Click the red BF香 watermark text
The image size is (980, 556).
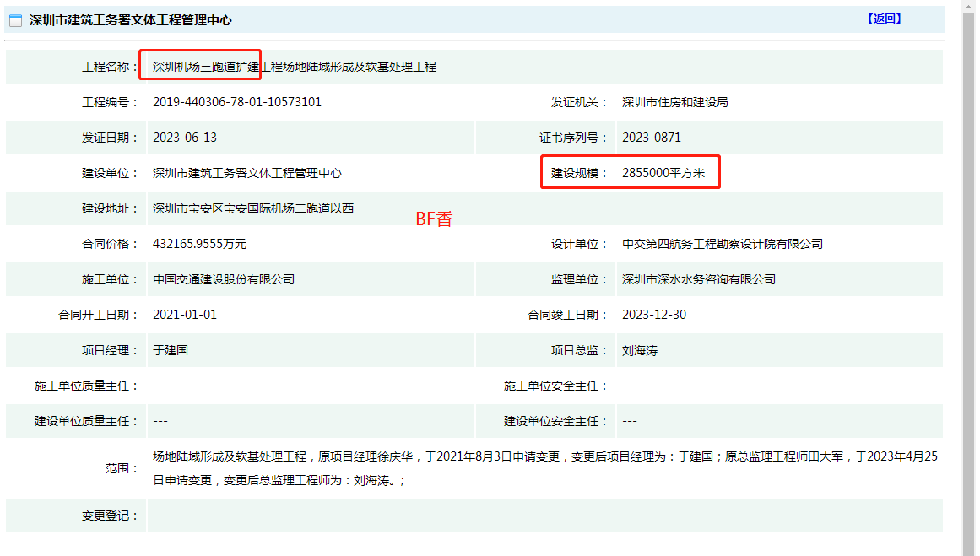coord(434,219)
